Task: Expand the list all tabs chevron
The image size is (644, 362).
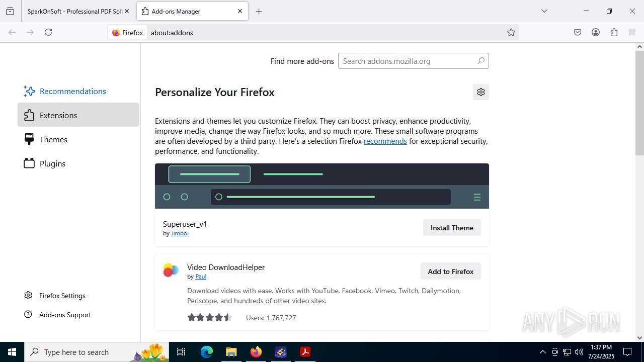Action: 544,11
